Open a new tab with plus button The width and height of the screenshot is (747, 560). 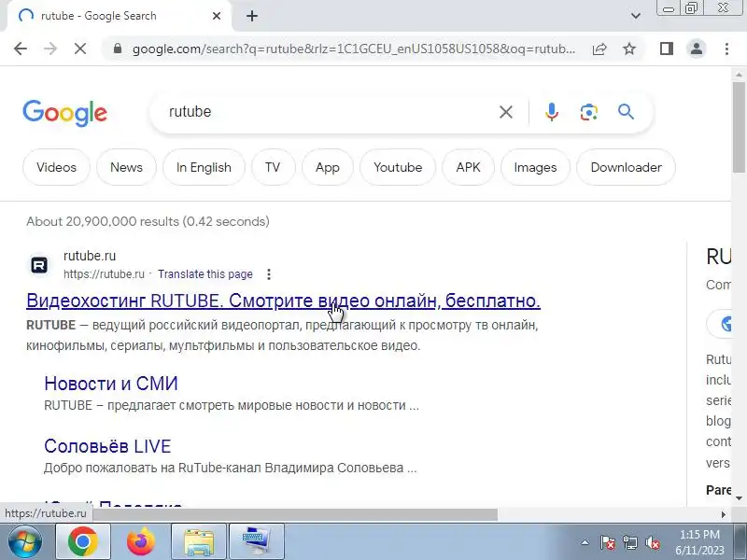[252, 16]
